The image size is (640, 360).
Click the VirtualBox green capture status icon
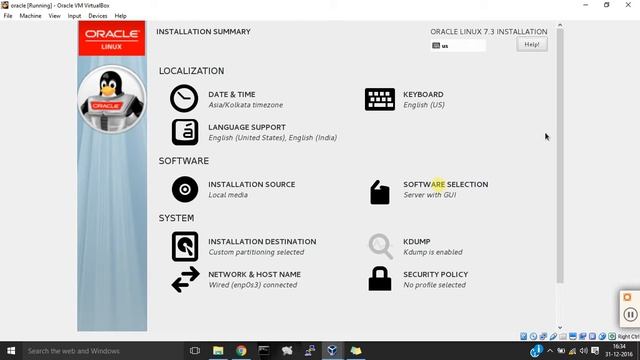tap(612, 336)
